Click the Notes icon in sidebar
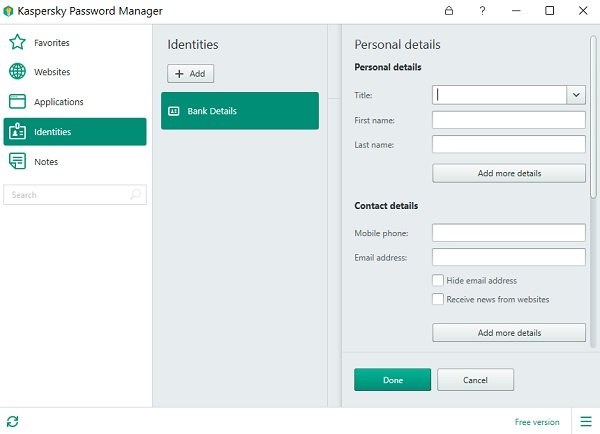The image size is (600, 434). tap(17, 161)
